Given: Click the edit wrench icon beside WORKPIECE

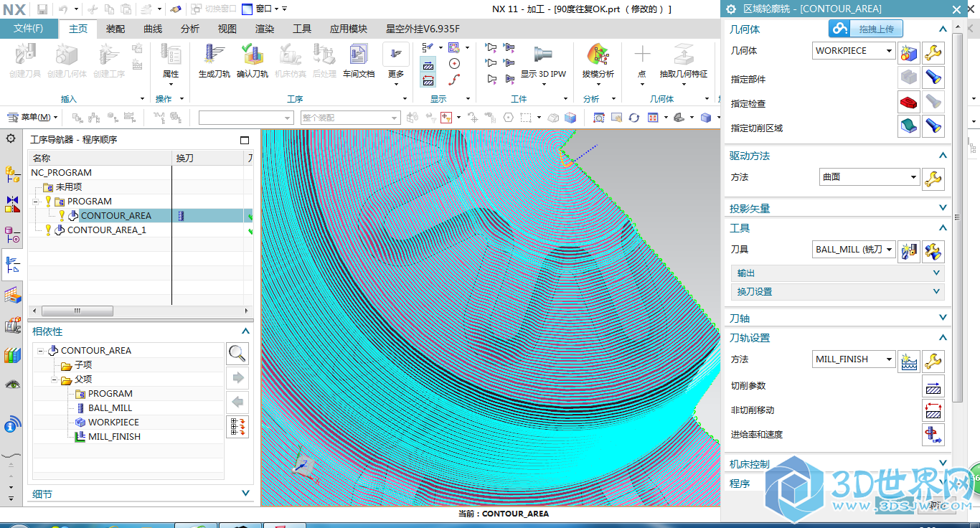Looking at the screenshot, I should click(x=933, y=52).
